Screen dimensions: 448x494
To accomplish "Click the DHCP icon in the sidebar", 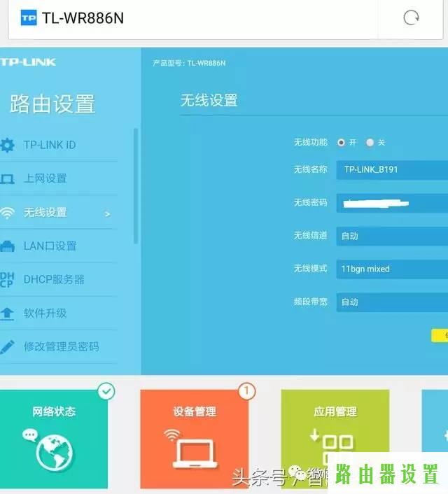I will point(7,280).
